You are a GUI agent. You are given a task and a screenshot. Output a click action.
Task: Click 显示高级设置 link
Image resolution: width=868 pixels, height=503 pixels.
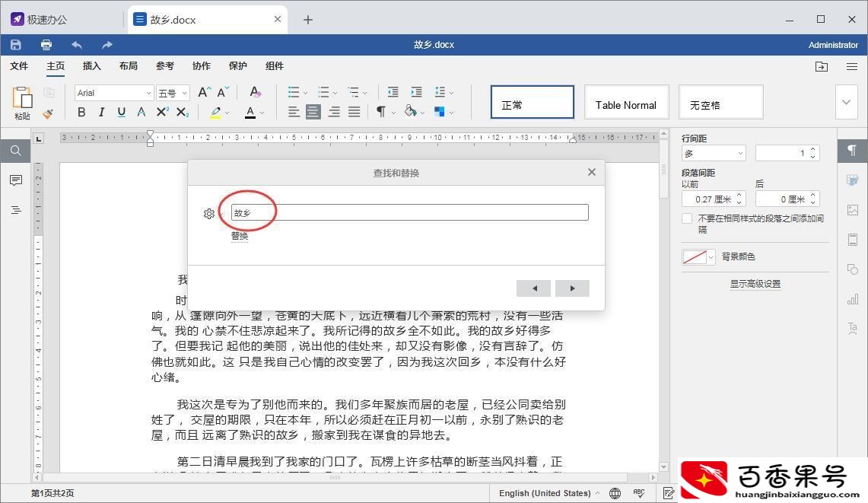[x=755, y=284]
